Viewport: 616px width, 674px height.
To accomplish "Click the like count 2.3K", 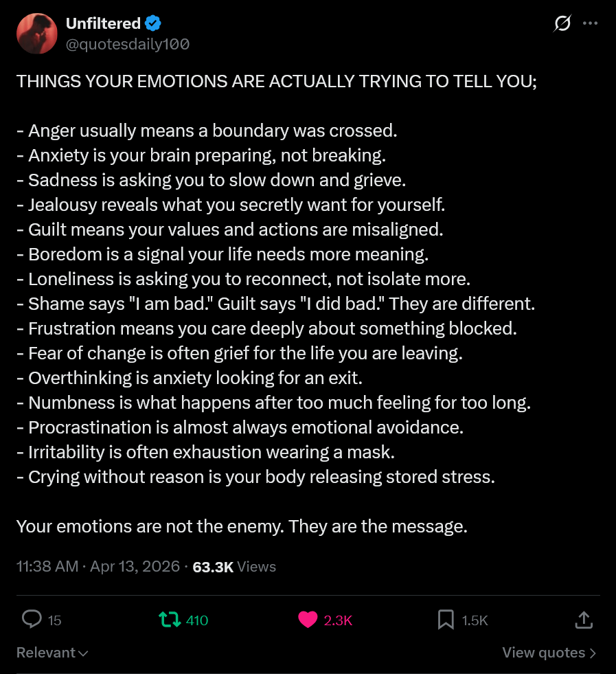I will pyautogui.click(x=338, y=620).
